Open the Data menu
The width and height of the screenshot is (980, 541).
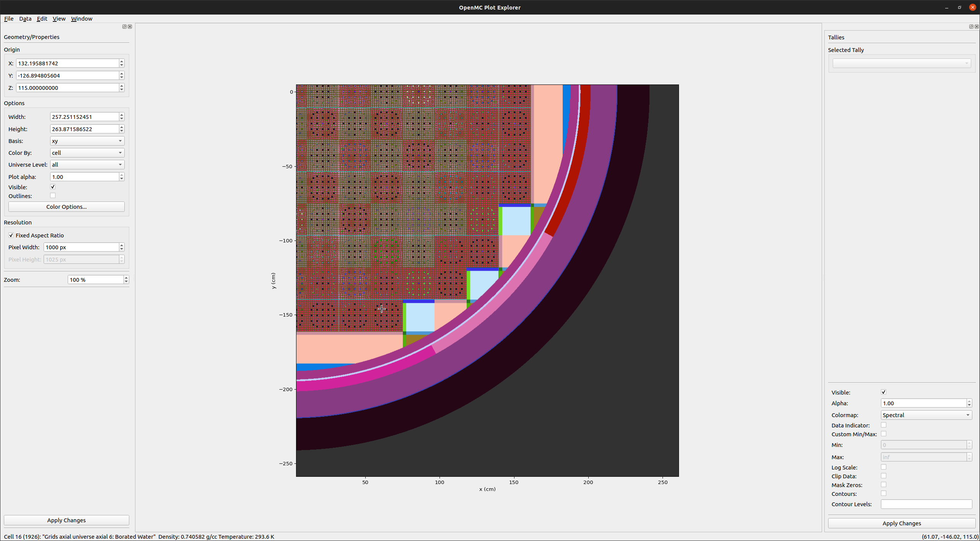25,18
